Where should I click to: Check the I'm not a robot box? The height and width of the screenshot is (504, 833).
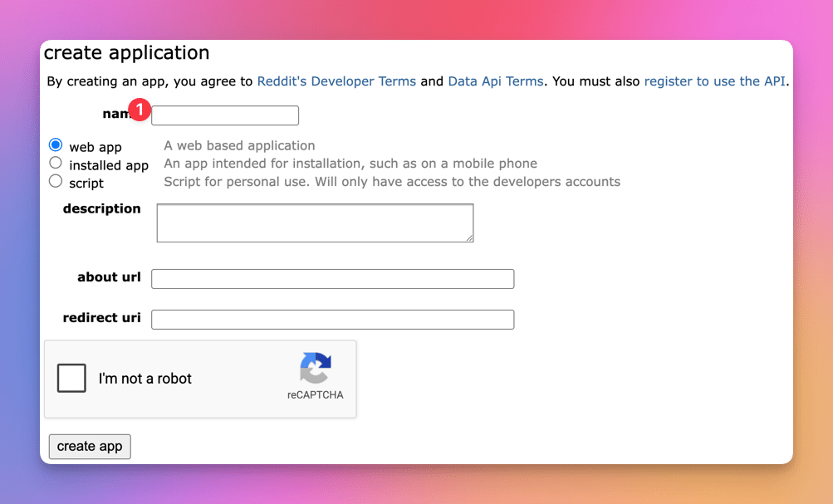[x=71, y=379]
